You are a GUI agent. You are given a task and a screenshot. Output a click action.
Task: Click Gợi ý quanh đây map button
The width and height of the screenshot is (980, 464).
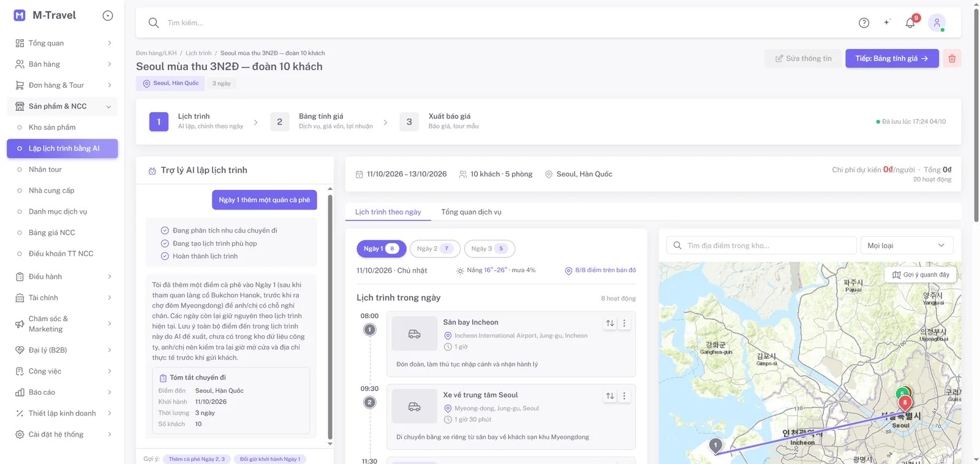tap(921, 275)
